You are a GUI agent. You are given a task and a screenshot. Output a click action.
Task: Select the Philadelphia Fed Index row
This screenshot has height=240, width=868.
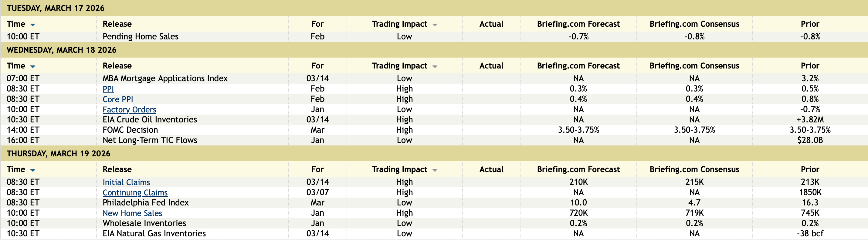click(146, 203)
